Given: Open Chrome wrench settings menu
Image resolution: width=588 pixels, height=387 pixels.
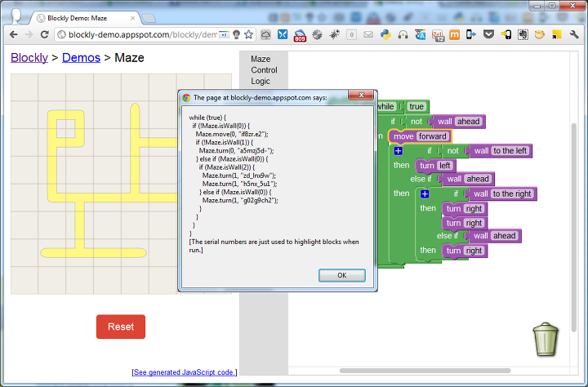Looking at the screenshot, I should 574,35.
